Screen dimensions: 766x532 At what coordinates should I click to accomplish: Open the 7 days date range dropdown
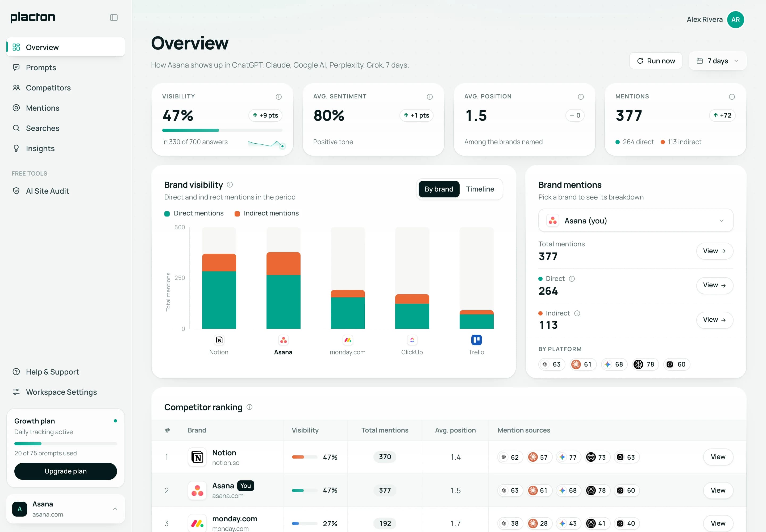(x=717, y=61)
